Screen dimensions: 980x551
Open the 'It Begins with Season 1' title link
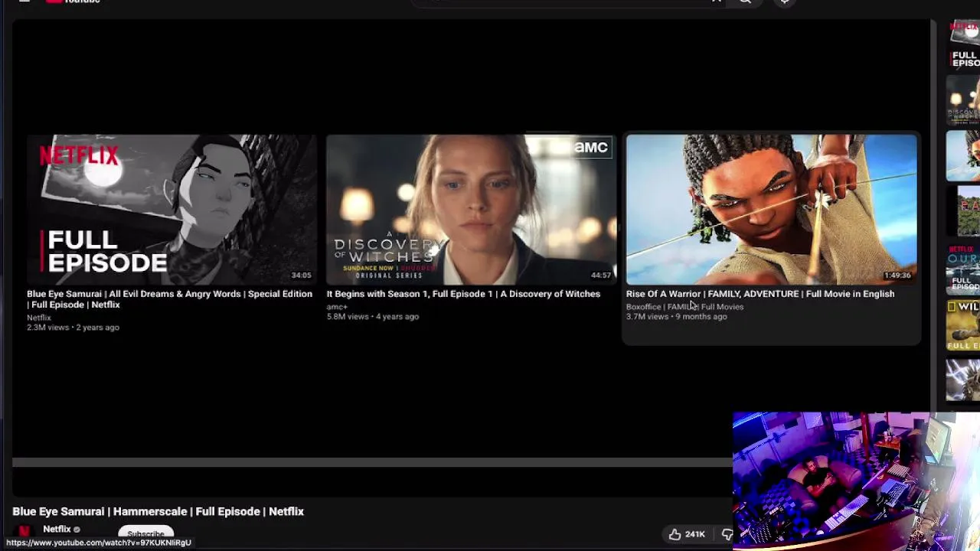(x=463, y=294)
